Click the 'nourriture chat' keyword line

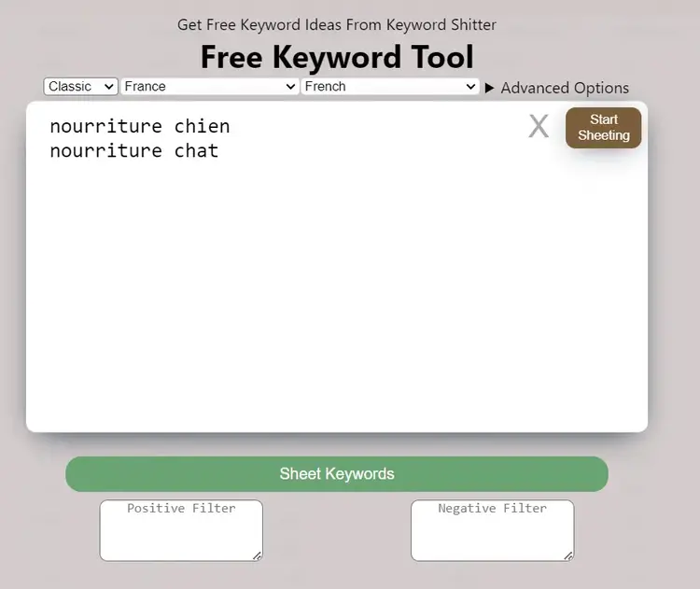133,151
